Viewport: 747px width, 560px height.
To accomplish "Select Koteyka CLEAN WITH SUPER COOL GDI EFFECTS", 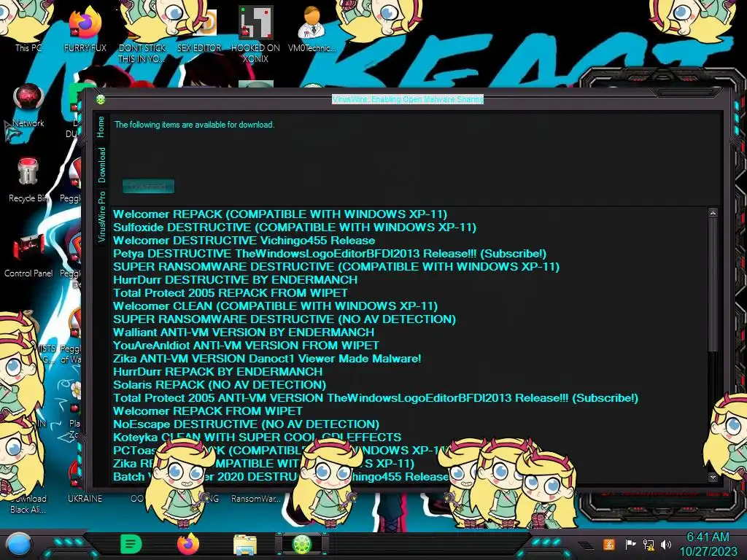I will click(258, 437).
